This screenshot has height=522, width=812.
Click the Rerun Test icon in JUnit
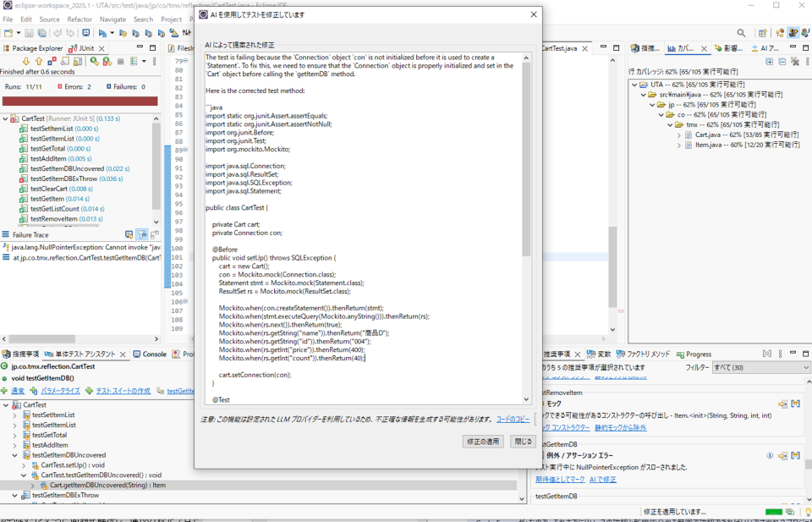pos(95,62)
